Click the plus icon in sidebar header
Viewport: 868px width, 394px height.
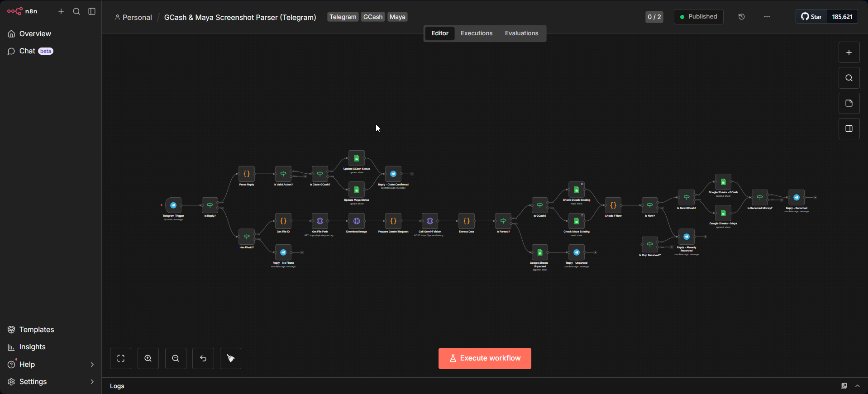pyautogui.click(x=61, y=11)
